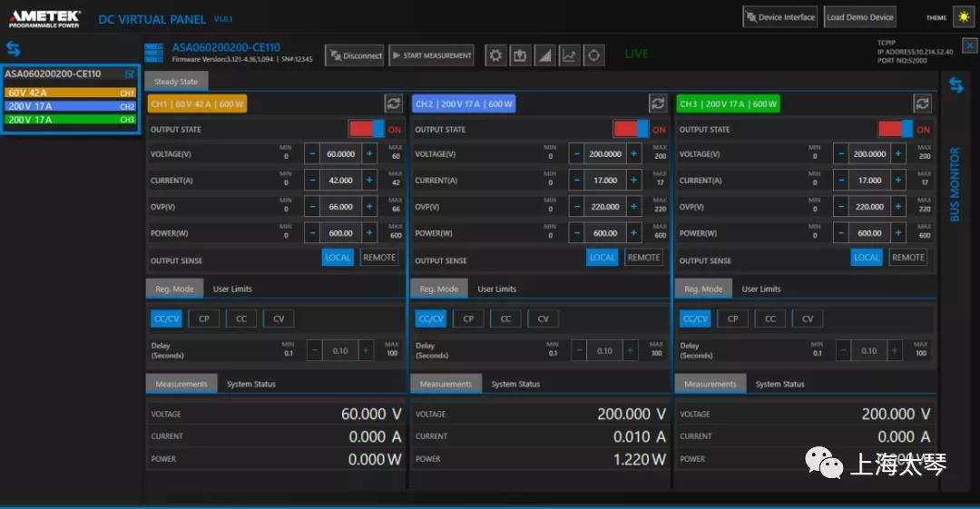The image size is (980, 509).
Task: Click CH2 power value field 600.00
Action: tap(605, 233)
